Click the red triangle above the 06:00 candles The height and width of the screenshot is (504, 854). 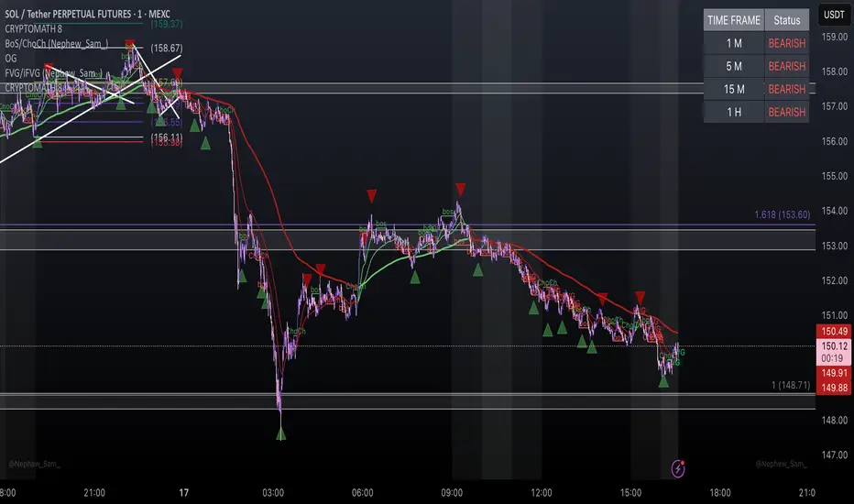coord(371,195)
